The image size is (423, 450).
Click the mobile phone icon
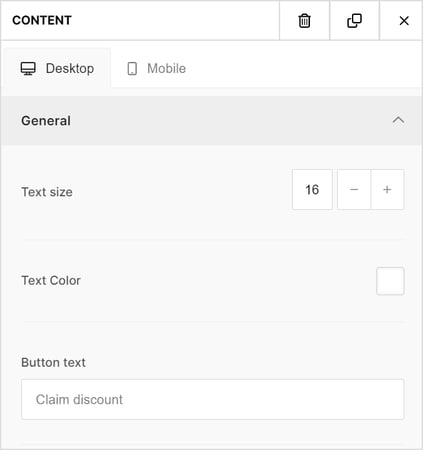coord(132,69)
